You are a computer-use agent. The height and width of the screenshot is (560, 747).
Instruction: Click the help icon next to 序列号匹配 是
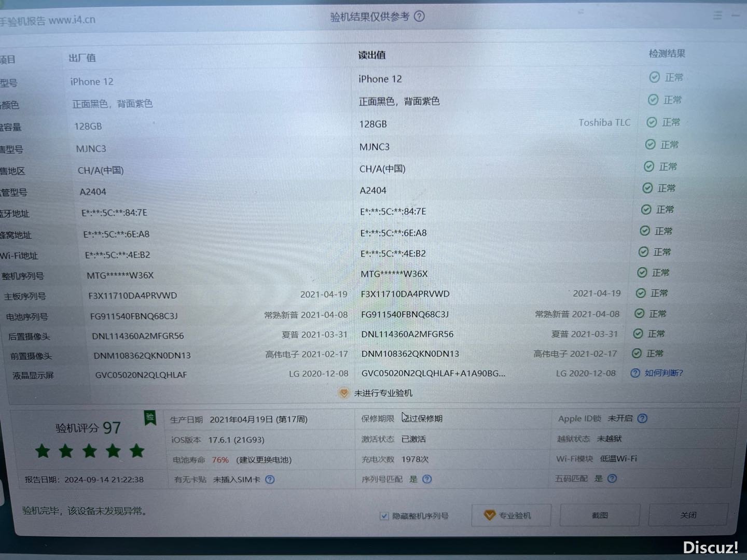(426, 479)
